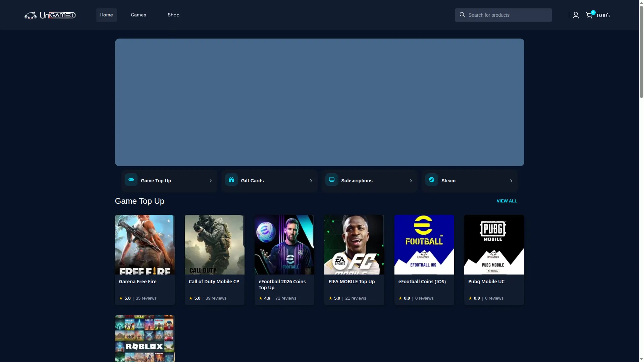
Task: Click the Game Top Up section heading
Action: [140, 201]
